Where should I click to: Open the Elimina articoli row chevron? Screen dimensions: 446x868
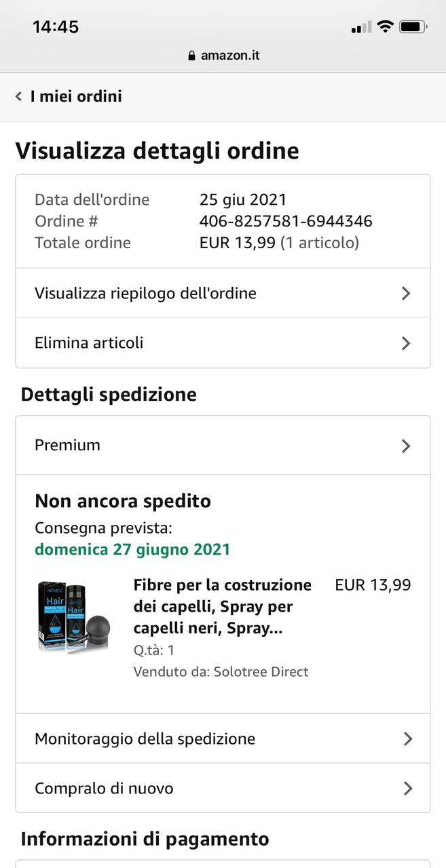[406, 343]
